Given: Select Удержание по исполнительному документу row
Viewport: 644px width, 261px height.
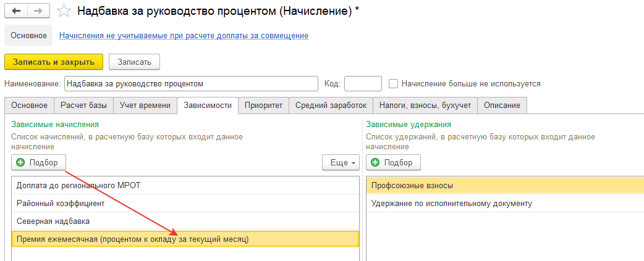Looking at the screenshot, I should 505,203.
